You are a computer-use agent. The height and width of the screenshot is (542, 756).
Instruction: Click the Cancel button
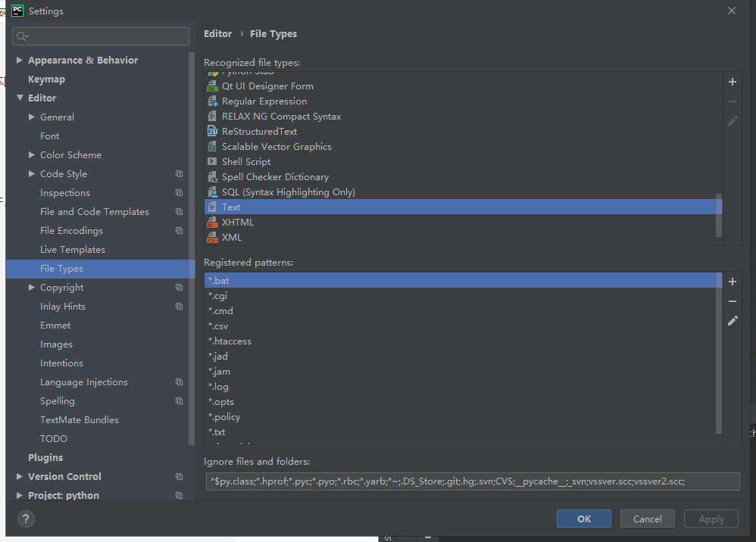click(647, 519)
